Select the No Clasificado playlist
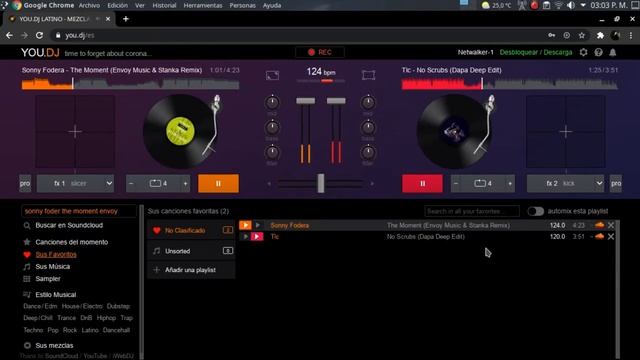Image resolution: width=640 pixels, height=360 pixels. click(191, 230)
